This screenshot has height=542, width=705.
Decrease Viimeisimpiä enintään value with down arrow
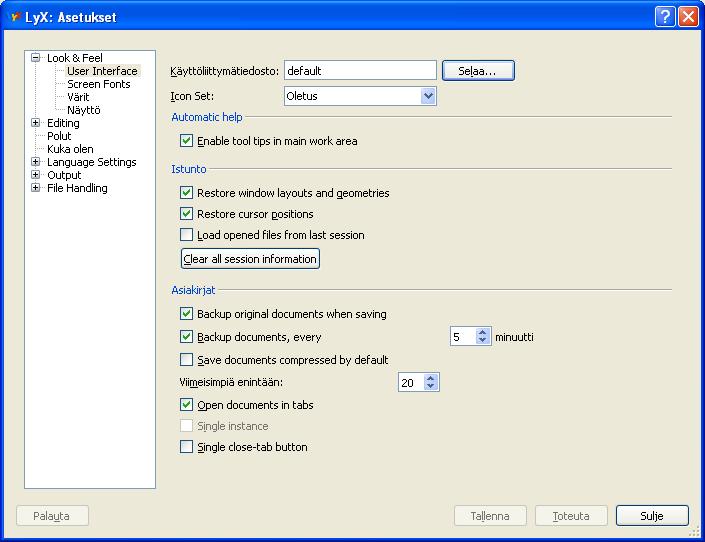pos(431,386)
